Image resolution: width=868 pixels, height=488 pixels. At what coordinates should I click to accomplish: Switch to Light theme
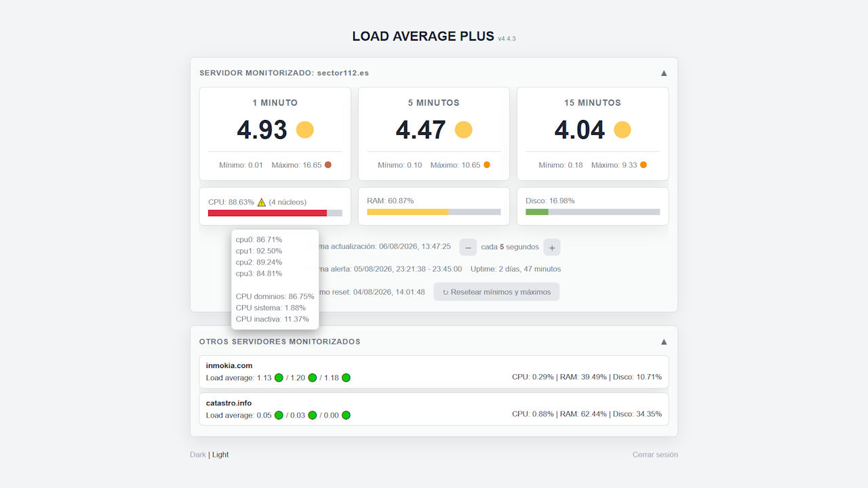pyautogui.click(x=220, y=455)
